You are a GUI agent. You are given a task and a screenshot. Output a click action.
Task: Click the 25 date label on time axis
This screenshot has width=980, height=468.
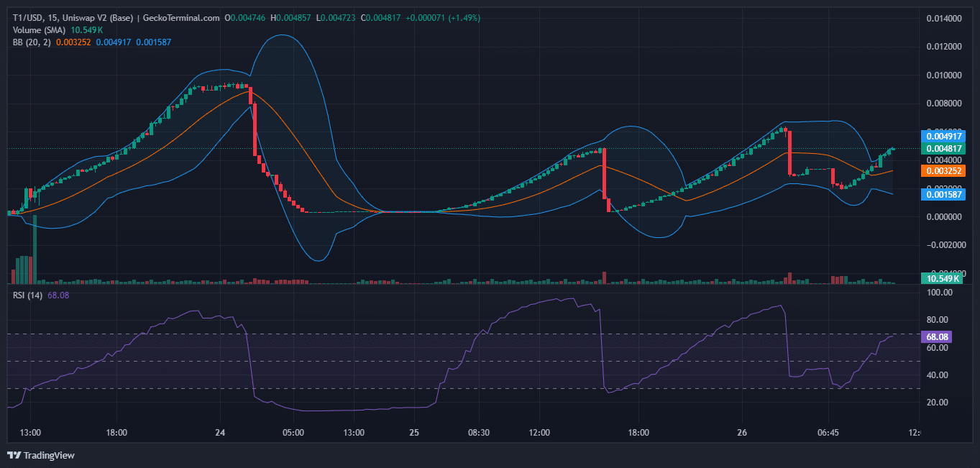414,433
